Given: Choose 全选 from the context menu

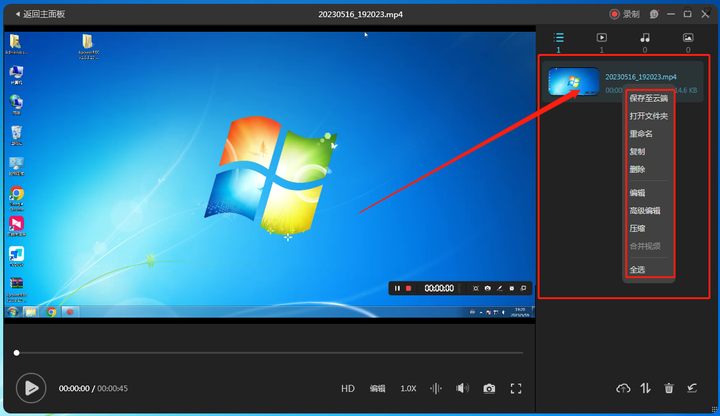Looking at the screenshot, I should click(637, 270).
